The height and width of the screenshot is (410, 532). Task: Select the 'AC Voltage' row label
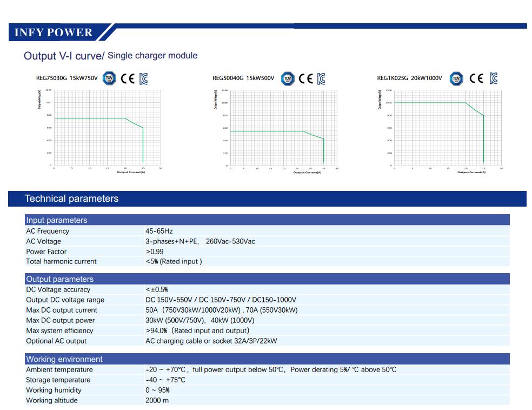pos(43,241)
